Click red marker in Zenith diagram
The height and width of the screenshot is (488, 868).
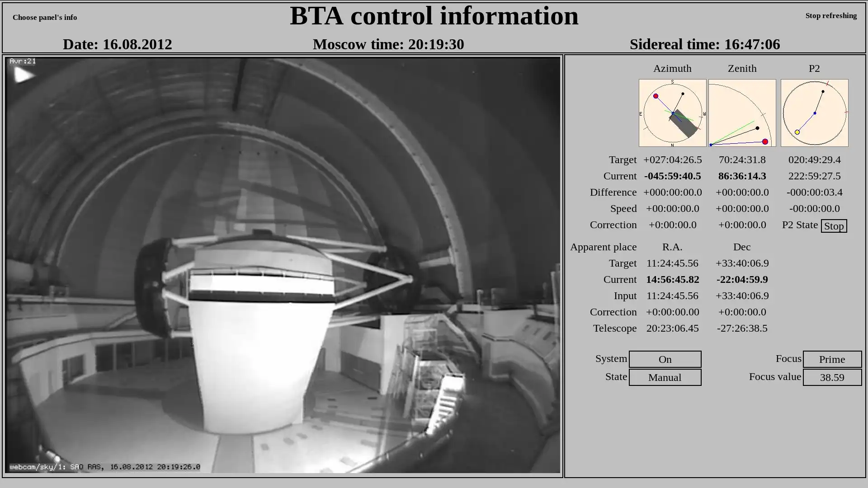click(765, 142)
